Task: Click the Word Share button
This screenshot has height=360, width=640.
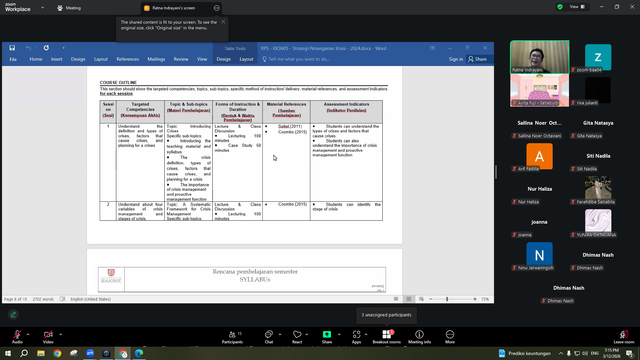Action: coord(478,59)
